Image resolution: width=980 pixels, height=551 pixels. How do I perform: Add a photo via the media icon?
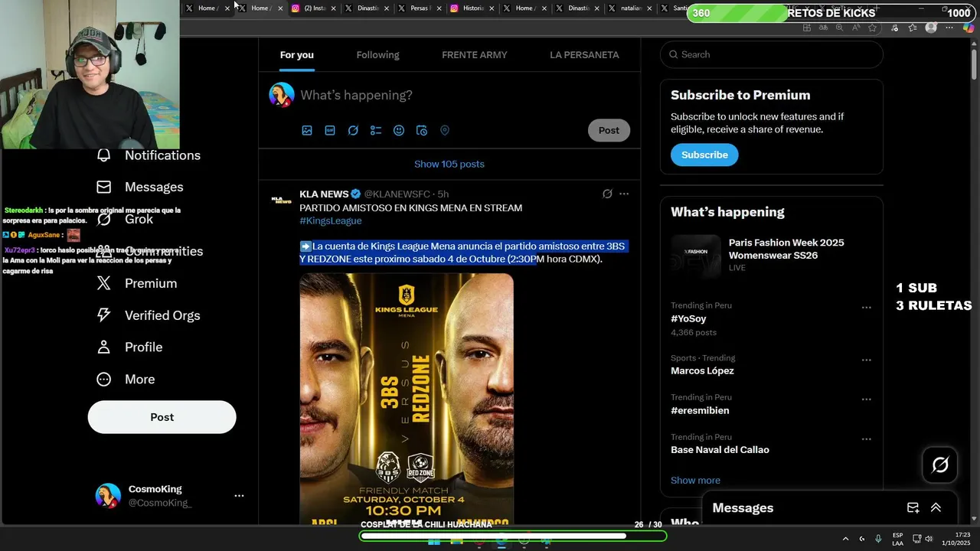[x=307, y=131]
